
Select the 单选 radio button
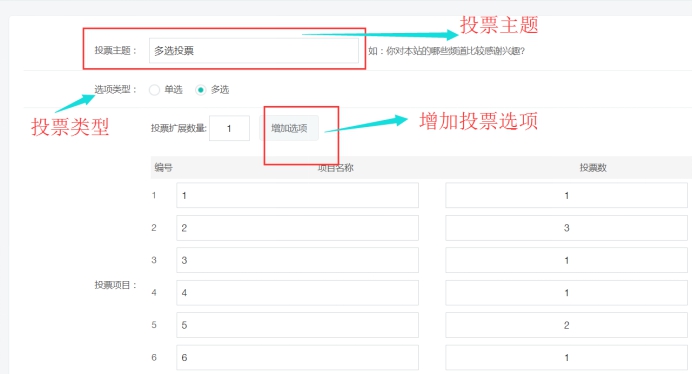coord(154,90)
